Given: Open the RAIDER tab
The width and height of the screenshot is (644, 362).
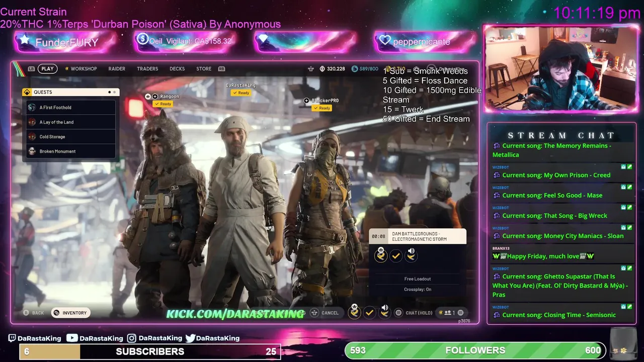Looking at the screenshot, I should pos(117,69).
